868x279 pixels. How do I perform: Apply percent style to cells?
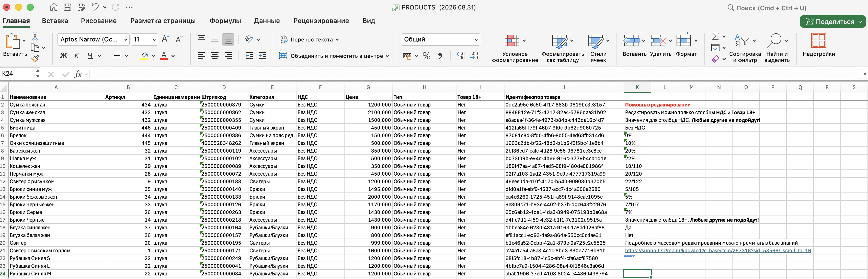[426, 56]
